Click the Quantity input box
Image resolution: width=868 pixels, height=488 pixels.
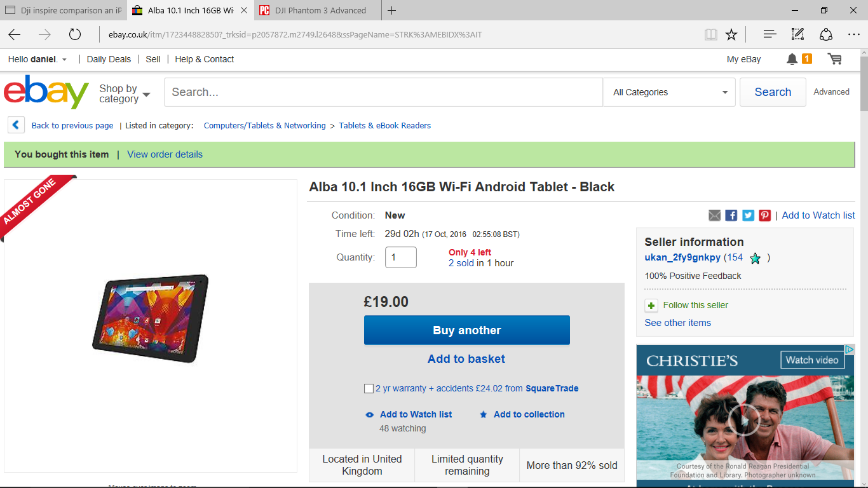click(401, 257)
